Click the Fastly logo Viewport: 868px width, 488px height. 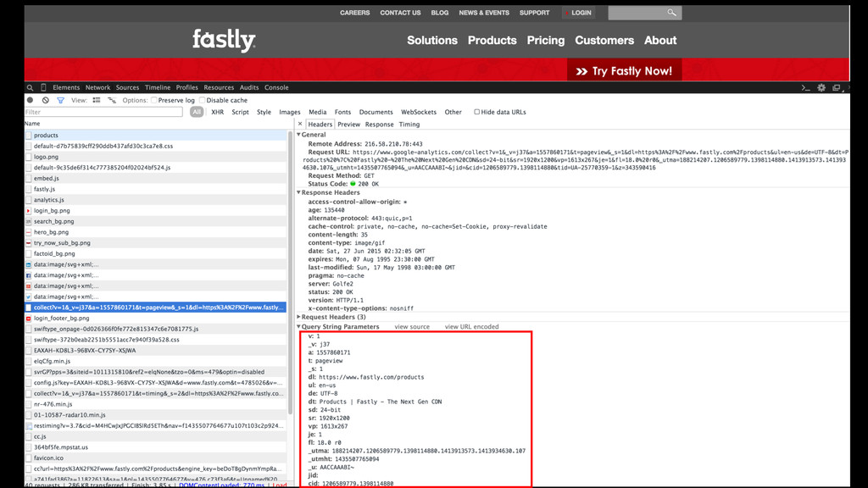224,41
